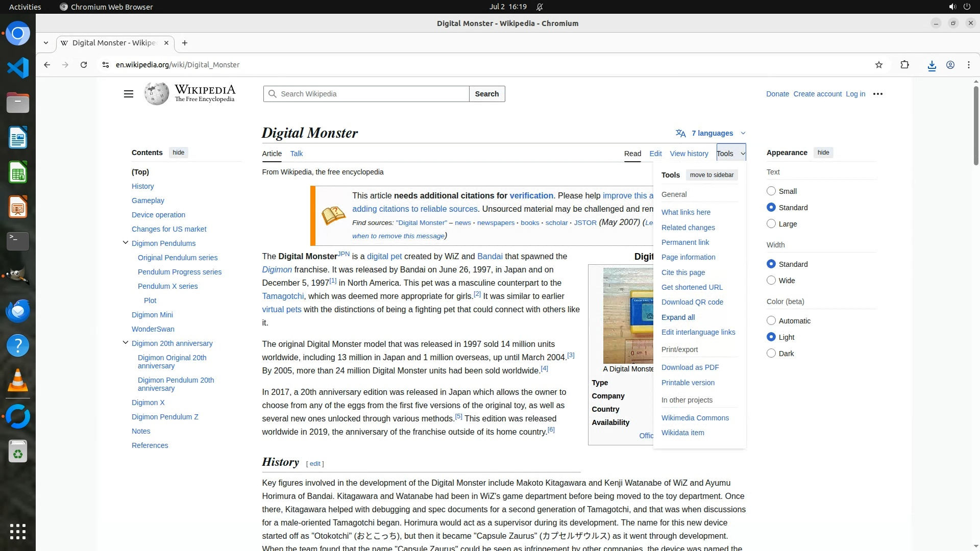
Task: Switch to the Talk tab
Action: click(x=296, y=154)
